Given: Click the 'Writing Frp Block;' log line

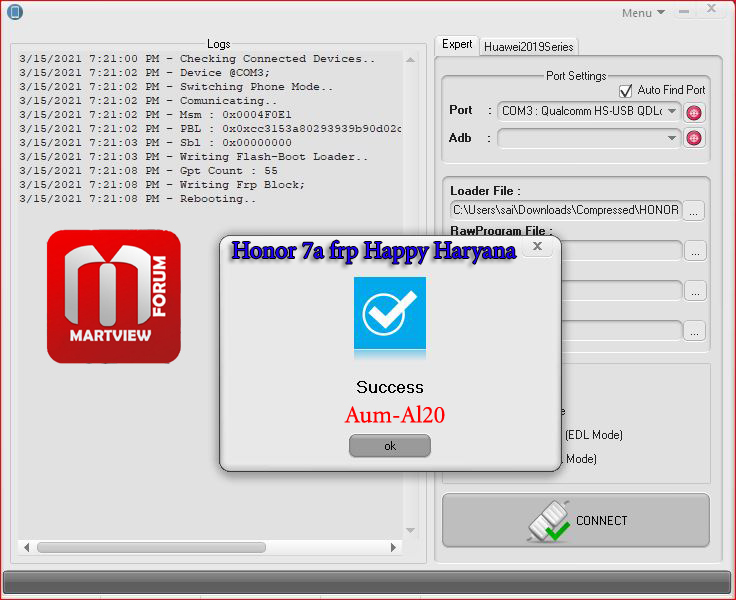Looking at the screenshot, I should pyautogui.click(x=162, y=185).
